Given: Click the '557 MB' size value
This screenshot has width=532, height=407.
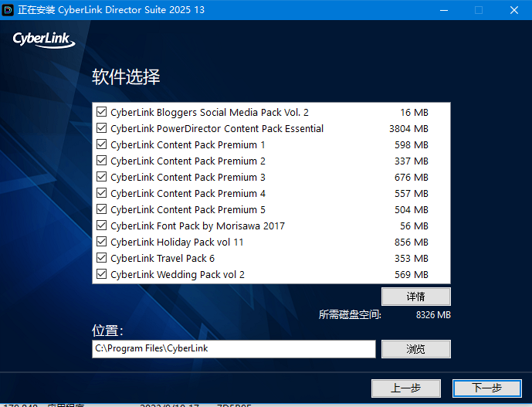Looking at the screenshot, I should tap(412, 194).
